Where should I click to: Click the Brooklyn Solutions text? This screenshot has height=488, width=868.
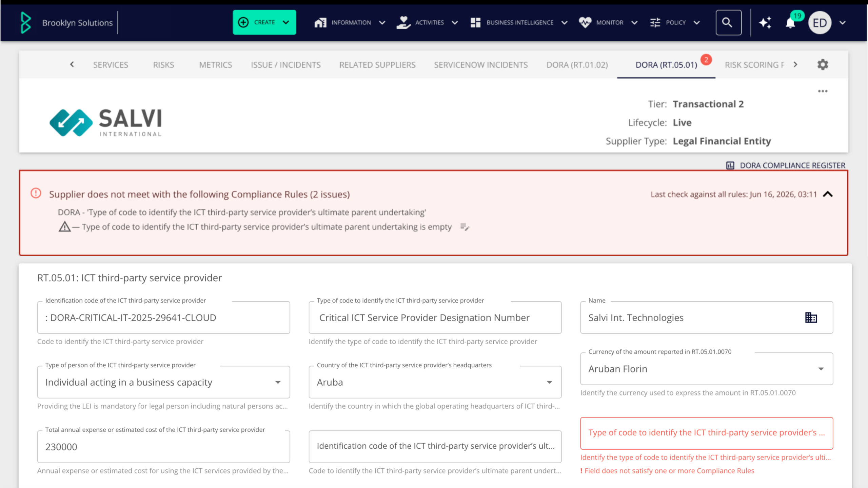point(77,23)
